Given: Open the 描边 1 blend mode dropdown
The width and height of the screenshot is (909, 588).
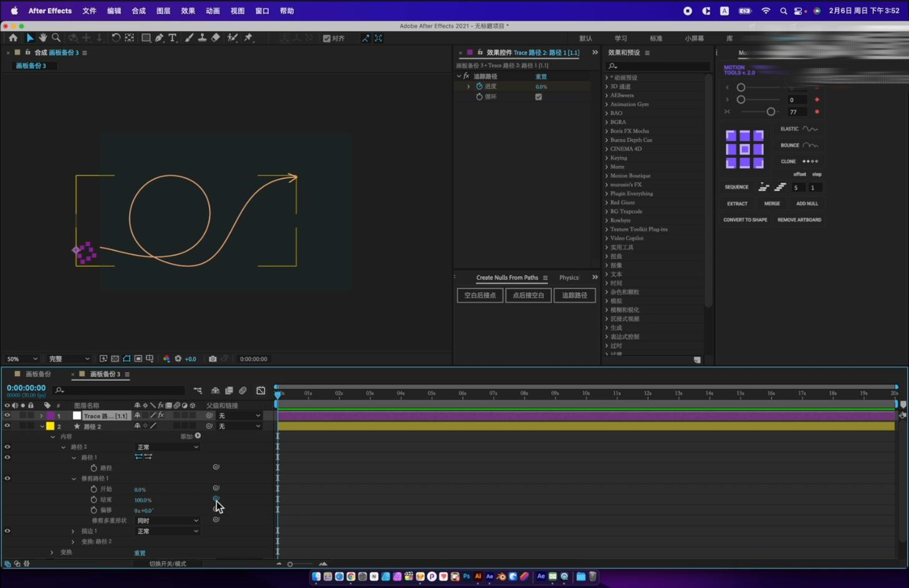Looking at the screenshot, I should [168, 531].
